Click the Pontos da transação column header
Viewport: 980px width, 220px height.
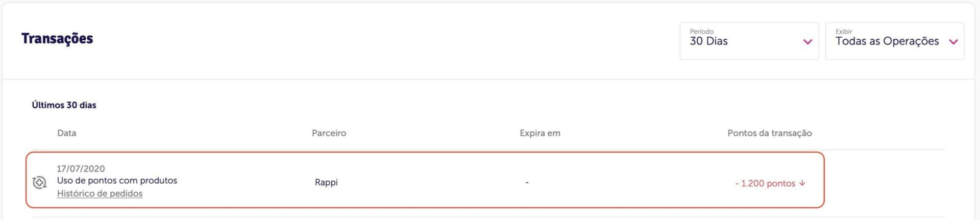point(769,133)
